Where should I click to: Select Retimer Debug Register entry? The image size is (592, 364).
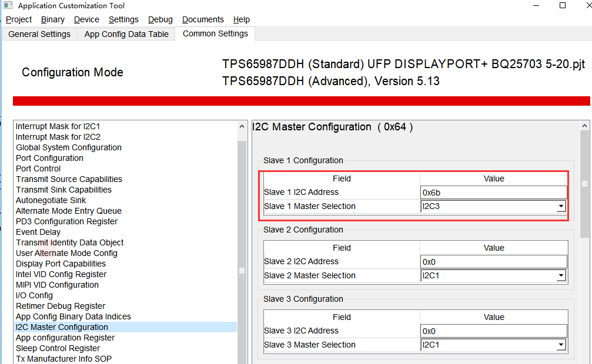pos(125,306)
